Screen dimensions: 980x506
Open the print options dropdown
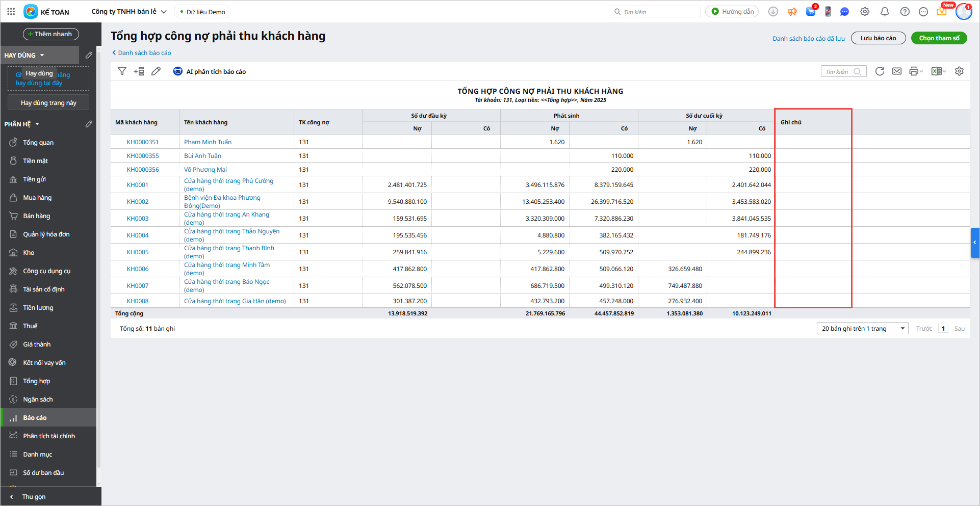coord(916,71)
